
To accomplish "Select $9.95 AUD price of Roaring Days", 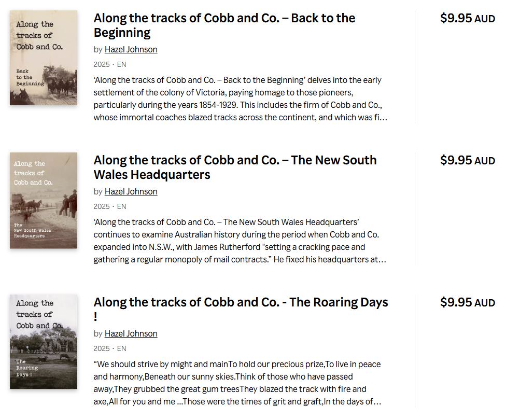I will pos(467,302).
